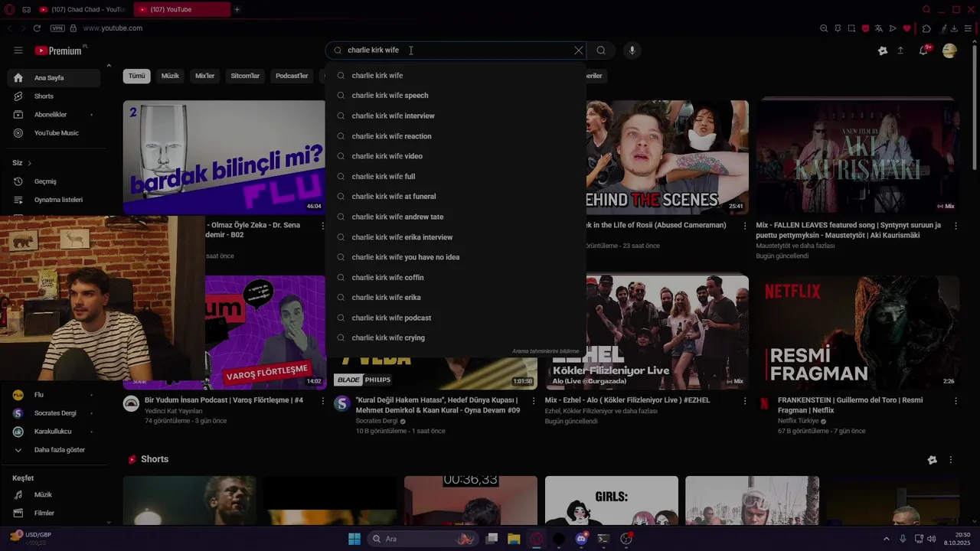
Task: Open the snapshot tool in the address bar
Action: point(851,28)
